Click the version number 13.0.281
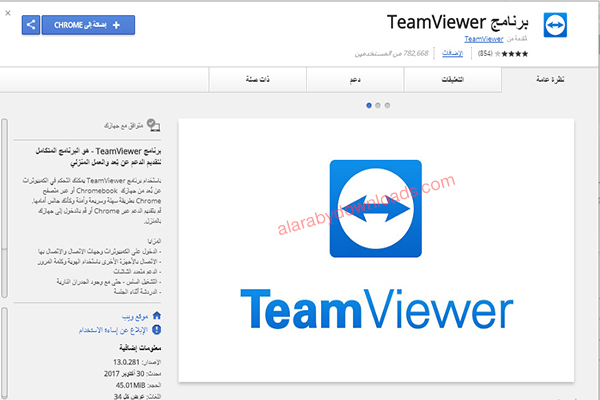Viewport: 600px width, 400px height. (126, 362)
